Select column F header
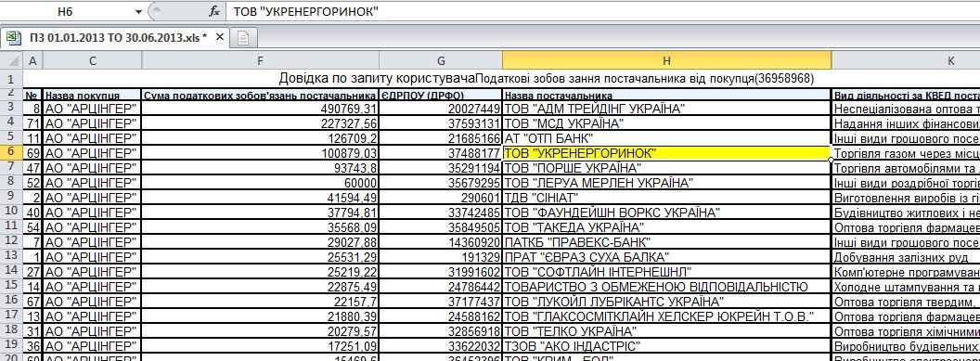The image size is (980, 361). point(261,60)
